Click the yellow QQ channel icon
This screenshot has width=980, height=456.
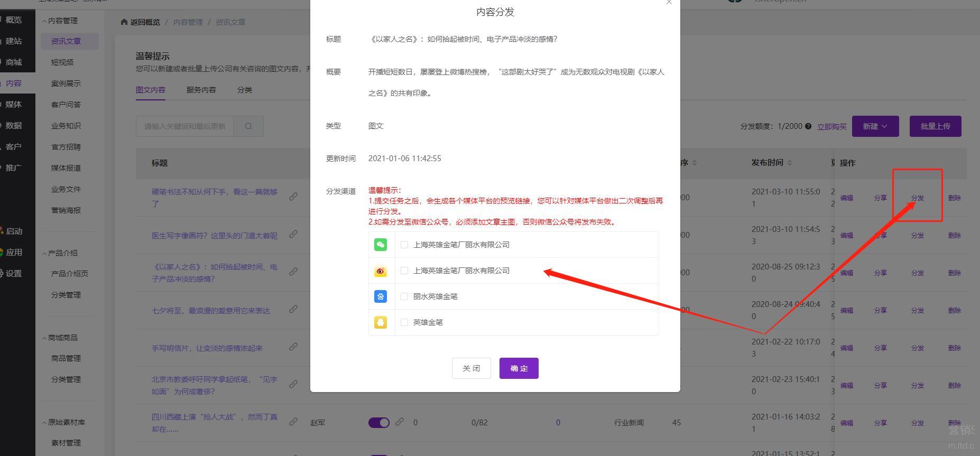[x=381, y=322]
